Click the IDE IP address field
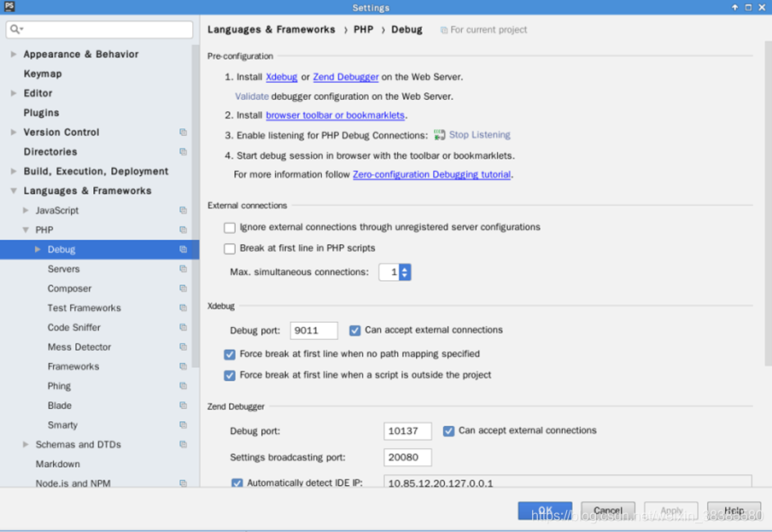Image resolution: width=772 pixels, height=532 pixels. coord(568,482)
